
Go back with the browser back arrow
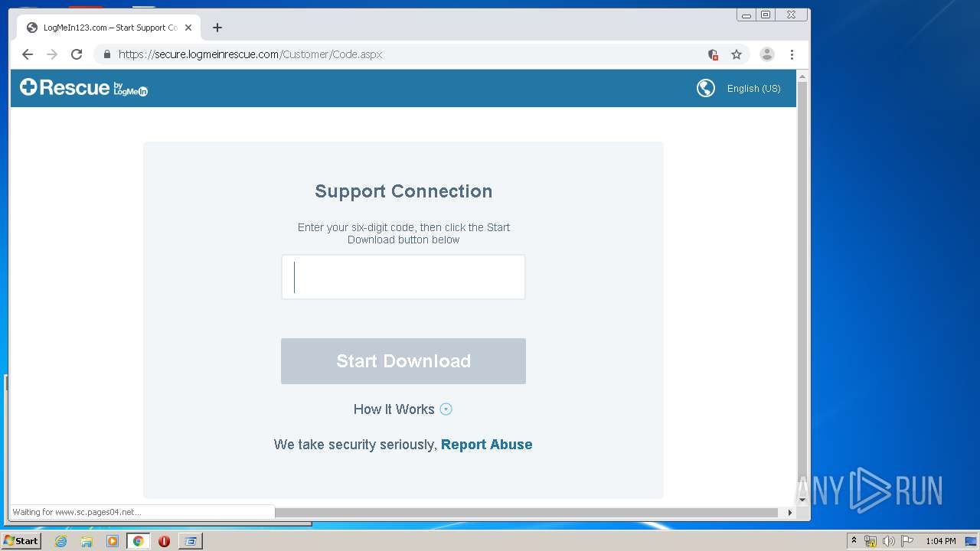coord(28,54)
